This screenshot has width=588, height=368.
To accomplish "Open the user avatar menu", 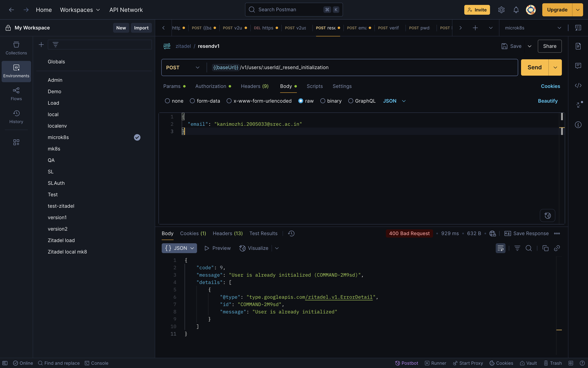I will click(531, 10).
